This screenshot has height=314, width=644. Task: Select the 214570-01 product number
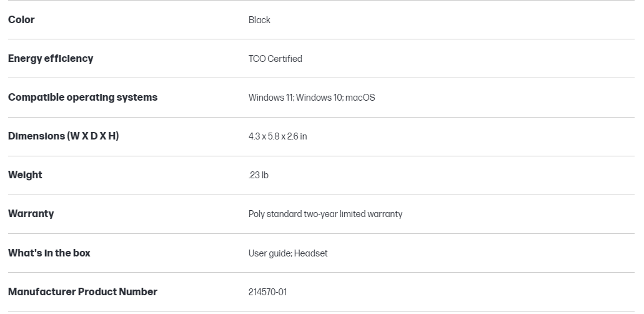tap(267, 292)
